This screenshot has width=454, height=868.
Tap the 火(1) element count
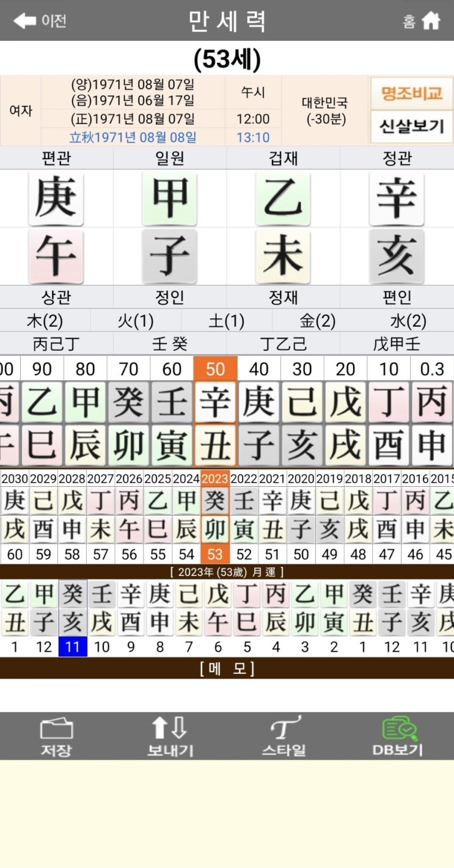coord(136,321)
